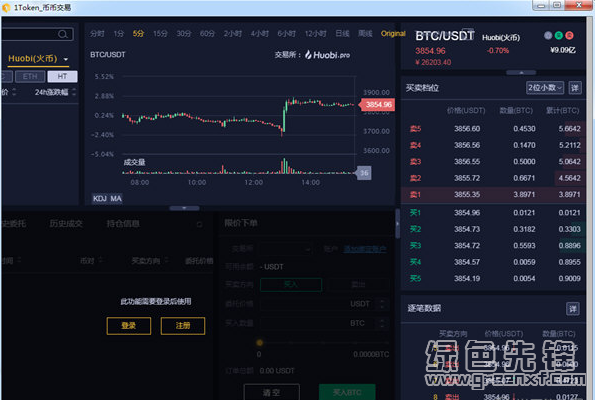Click the magnifier search icon
595x400 pixels.
[x=63, y=34]
